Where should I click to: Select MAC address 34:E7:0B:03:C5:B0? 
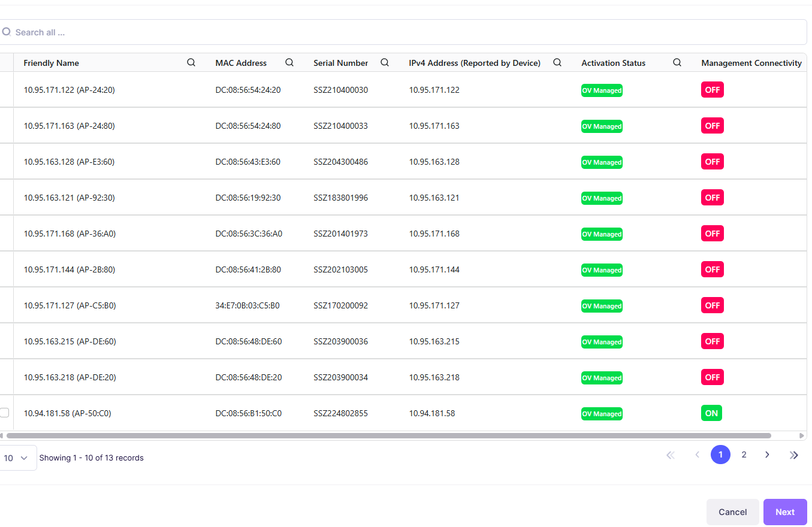pos(247,305)
